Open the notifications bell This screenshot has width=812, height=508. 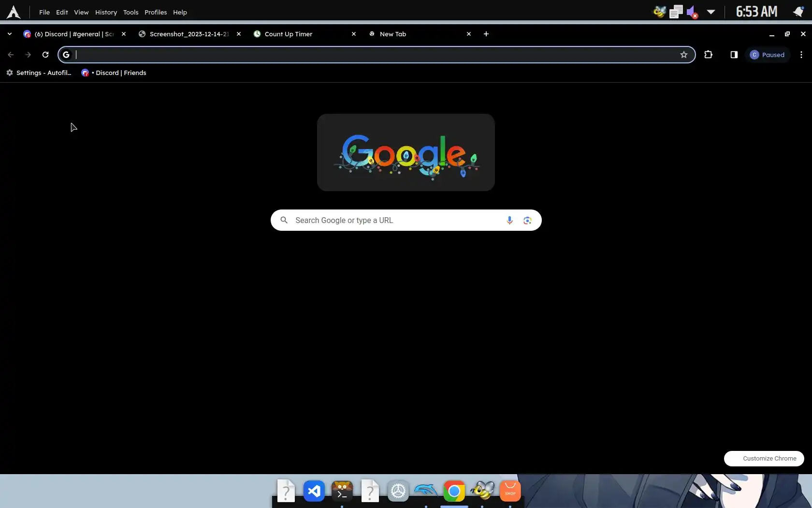[798, 12]
